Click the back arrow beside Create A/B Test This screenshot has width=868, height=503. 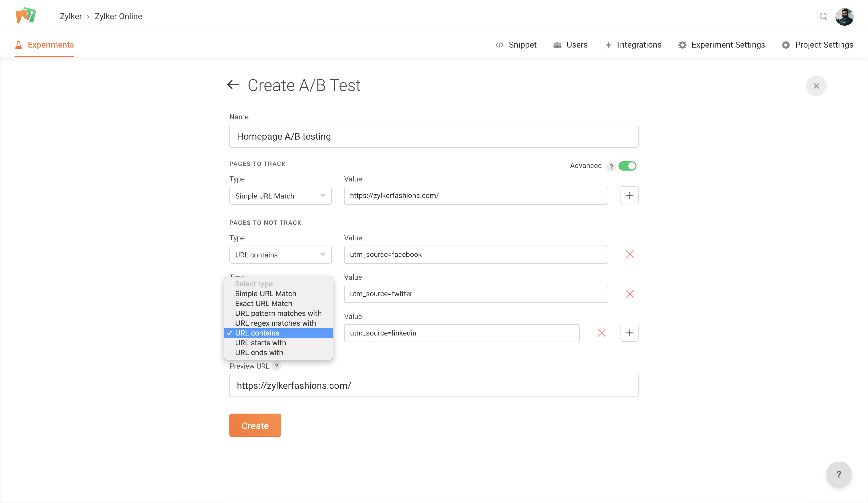pyautogui.click(x=233, y=85)
